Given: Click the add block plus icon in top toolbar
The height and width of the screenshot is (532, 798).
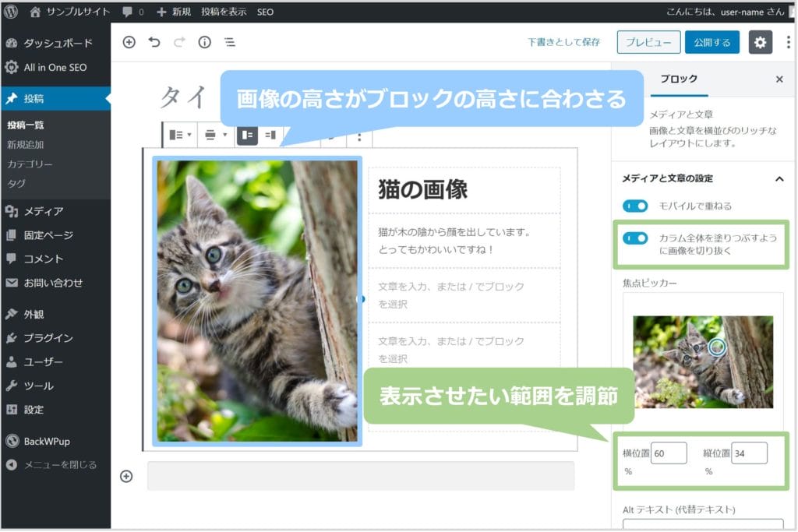Looking at the screenshot, I should (129, 43).
